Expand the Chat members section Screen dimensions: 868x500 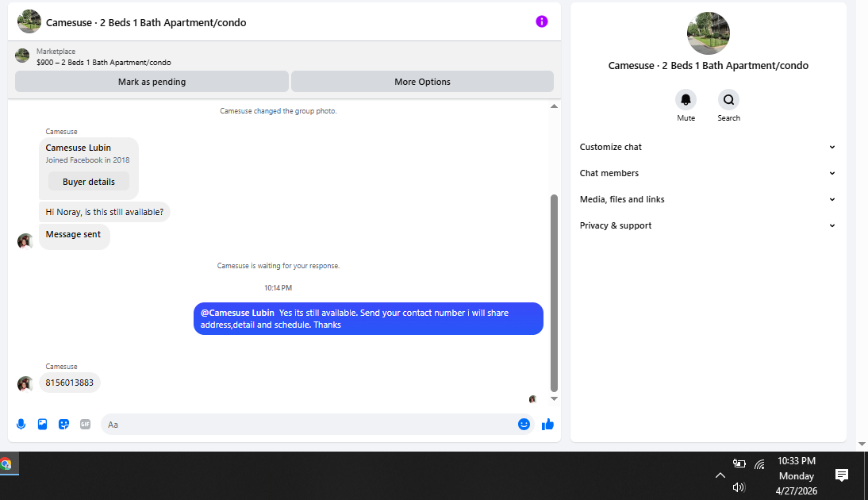pyautogui.click(x=708, y=173)
